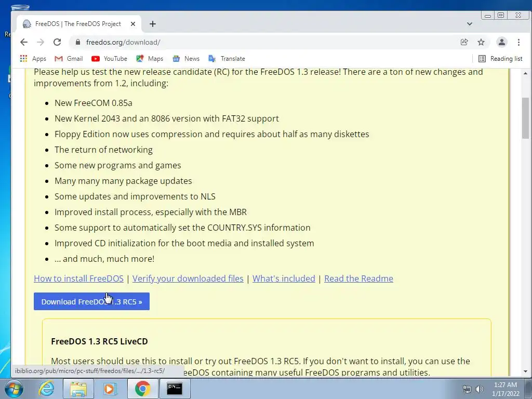The width and height of the screenshot is (532, 399).
Task: Click 'COUNTRY.SYS information' bullet text
Action: tap(182, 228)
